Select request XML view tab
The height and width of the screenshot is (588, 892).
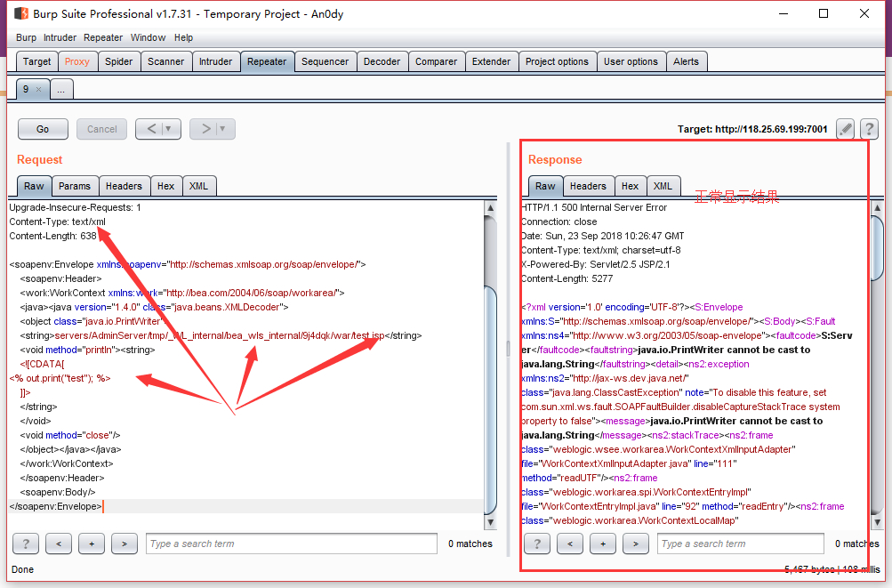[198, 186]
